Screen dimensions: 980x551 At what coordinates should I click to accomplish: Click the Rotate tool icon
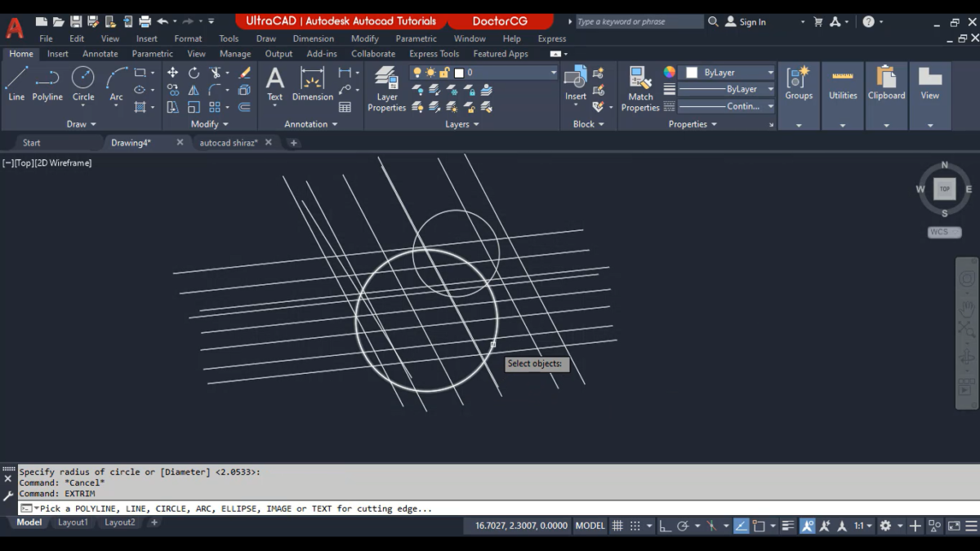pyautogui.click(x=194, y=73)
